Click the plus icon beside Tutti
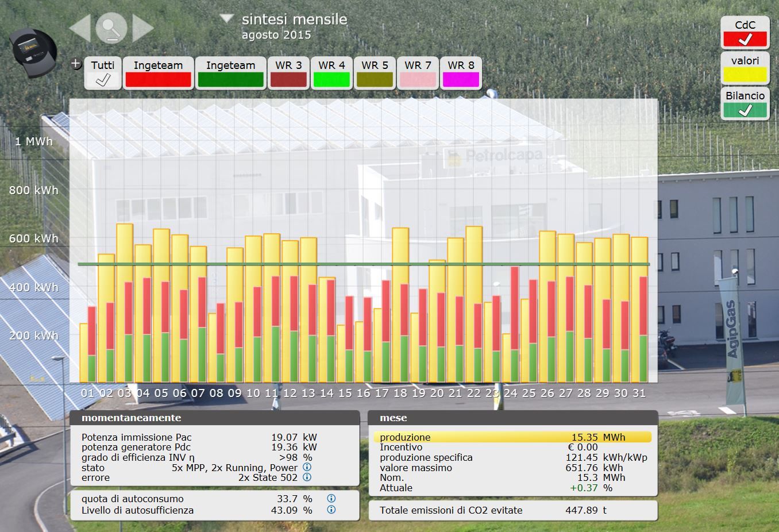The width and height of the screenshot is (779, 532). [76, 64]
